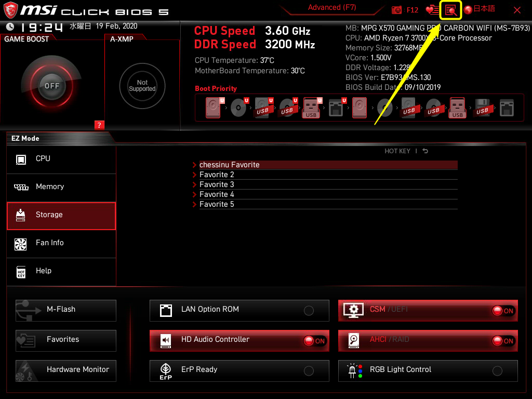This screenshot has height=399, width=532.
Task: Open the CPU section in EZ Mode
Action: [x=61, y=159]
